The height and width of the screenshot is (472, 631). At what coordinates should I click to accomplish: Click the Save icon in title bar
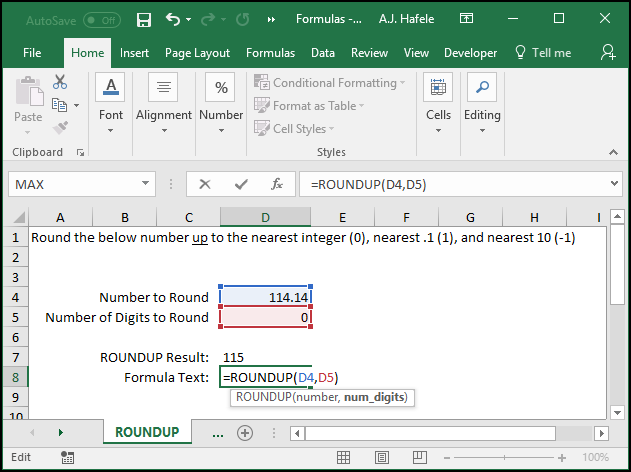pyautogui.click(x=144, y=19)
